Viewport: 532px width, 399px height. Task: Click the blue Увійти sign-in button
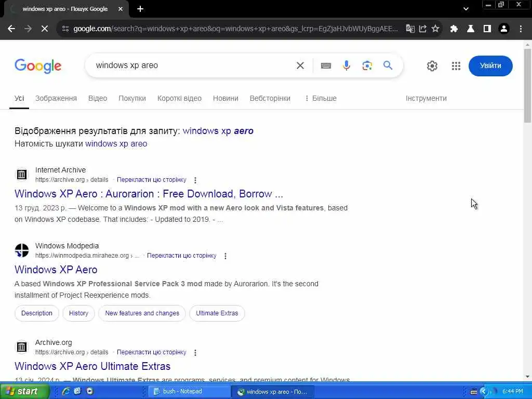point(490,66)
